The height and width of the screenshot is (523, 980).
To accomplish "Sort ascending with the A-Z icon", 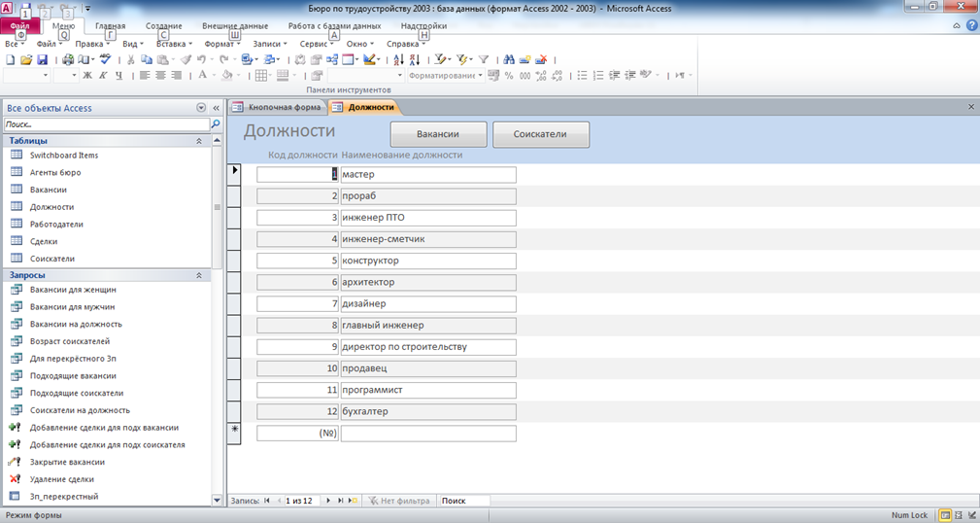I will (x=399, y=59).
